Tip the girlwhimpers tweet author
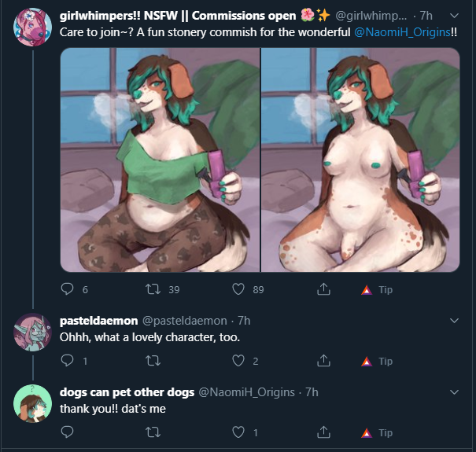This screenshot has width=476, height=452. (x=378, y=290)
